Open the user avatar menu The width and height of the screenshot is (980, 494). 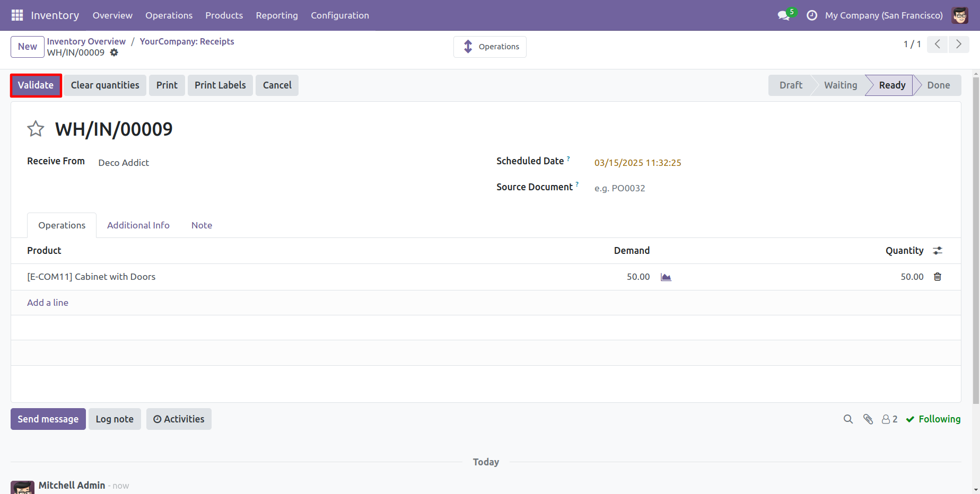coord(960,15)
